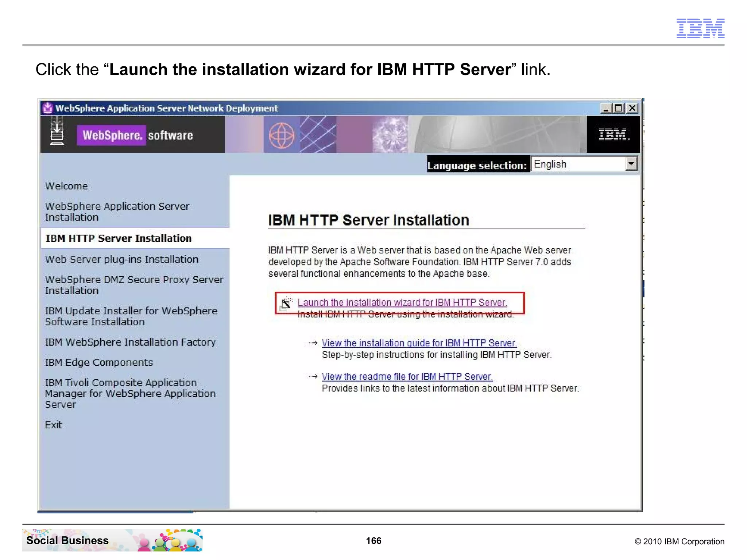Image resolution: width=747 pixels, height=560 pixels.
Task: Click the window title 'WebSphere Application Server Network Deployment'
Action: pyautogui.click(x=167, y=108)
